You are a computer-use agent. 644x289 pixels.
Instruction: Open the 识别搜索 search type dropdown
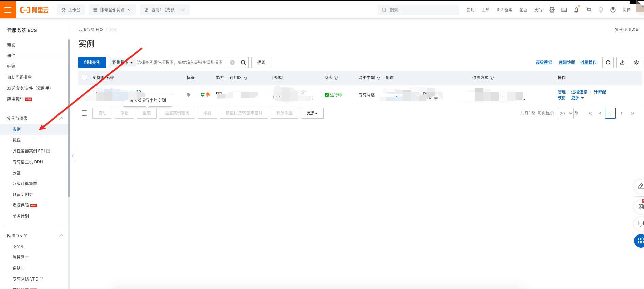coord(122,62)
